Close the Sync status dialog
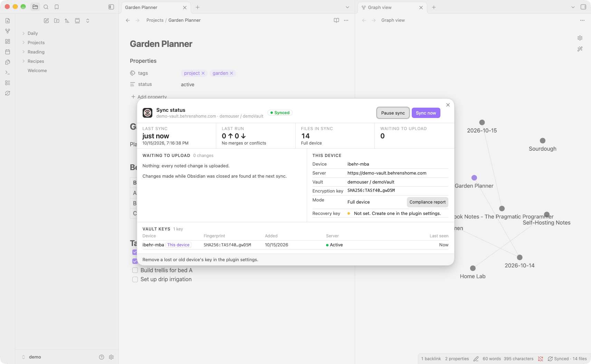 (448, 105)
